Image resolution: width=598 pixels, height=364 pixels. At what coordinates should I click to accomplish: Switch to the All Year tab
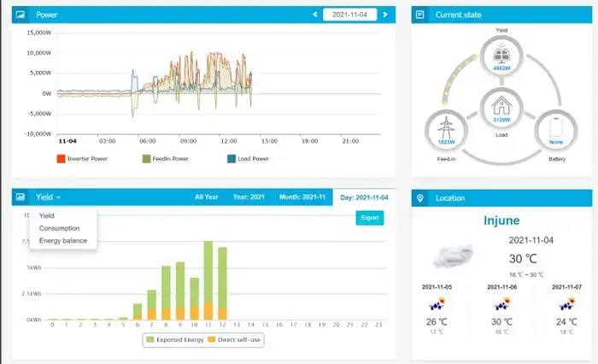206,197
